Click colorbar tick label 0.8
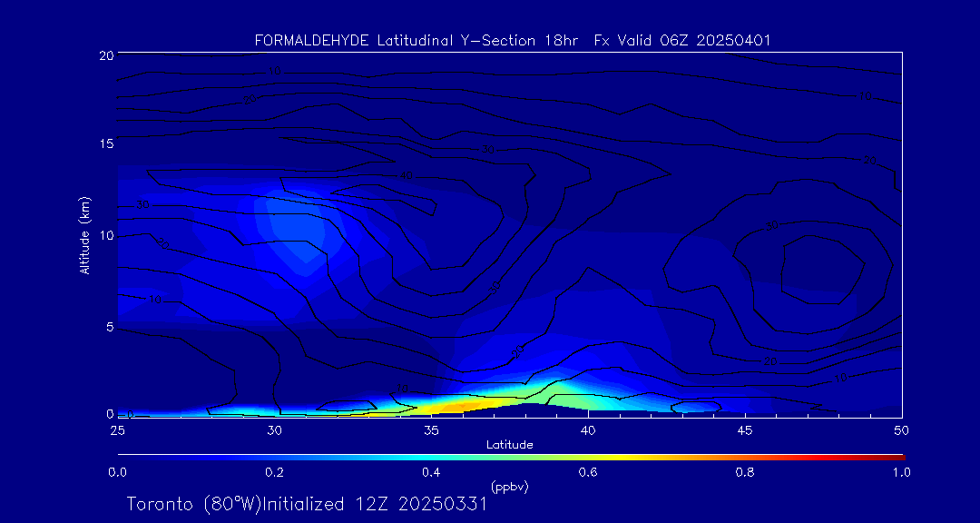 [x=745, y=472]
